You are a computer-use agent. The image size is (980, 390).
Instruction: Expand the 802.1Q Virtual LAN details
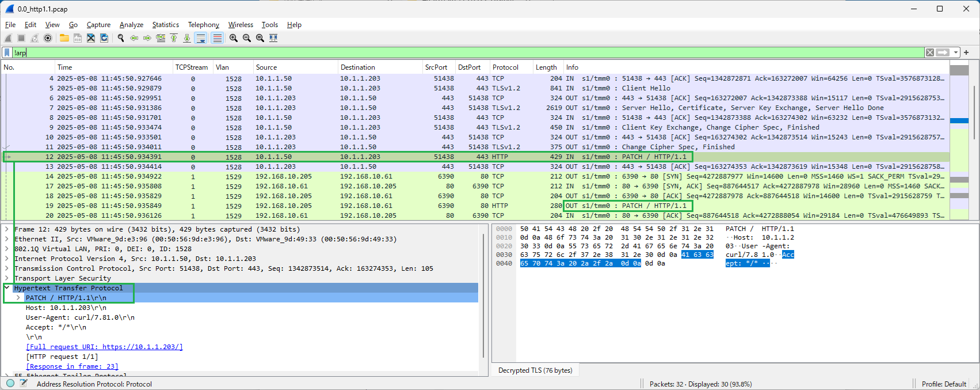click(7, 249)
